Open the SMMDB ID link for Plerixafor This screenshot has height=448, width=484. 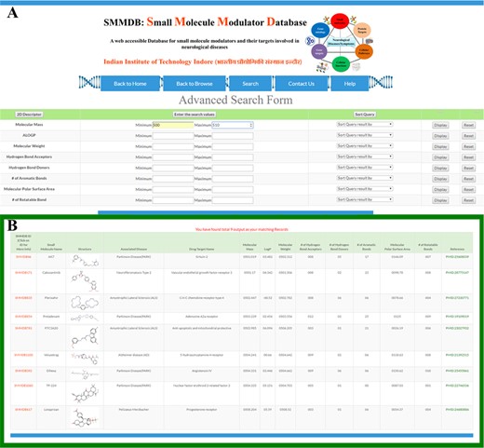23,298
